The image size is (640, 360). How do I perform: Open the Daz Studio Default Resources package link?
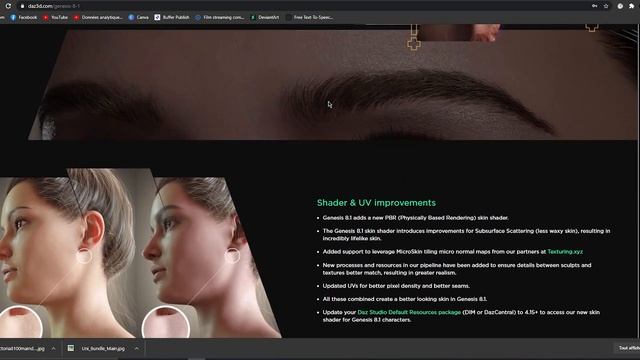click(409, 312)
